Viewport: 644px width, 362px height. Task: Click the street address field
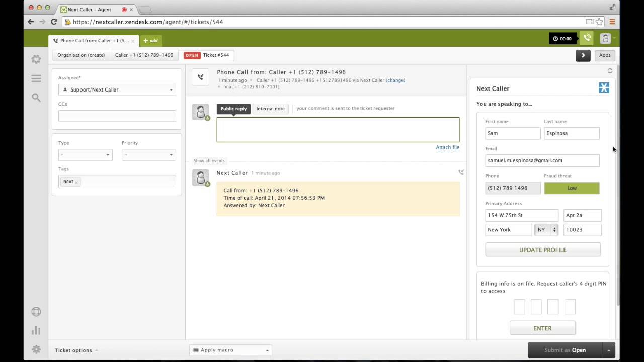pos(522,215)
